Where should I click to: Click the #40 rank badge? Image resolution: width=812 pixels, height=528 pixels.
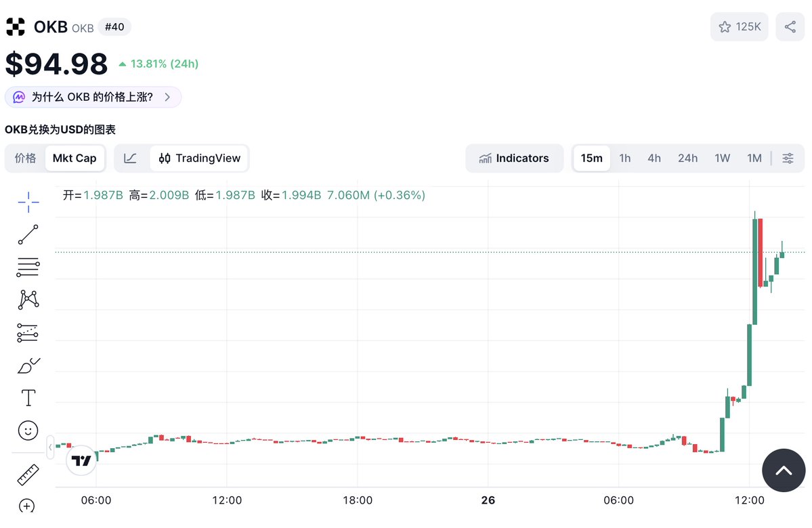tap(114, 27)
